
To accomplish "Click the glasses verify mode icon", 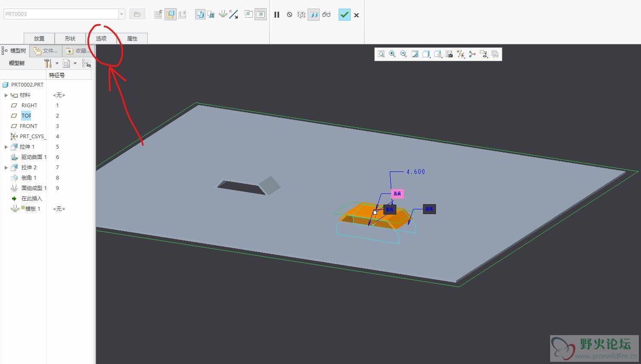I will click(x=327, y=15).
